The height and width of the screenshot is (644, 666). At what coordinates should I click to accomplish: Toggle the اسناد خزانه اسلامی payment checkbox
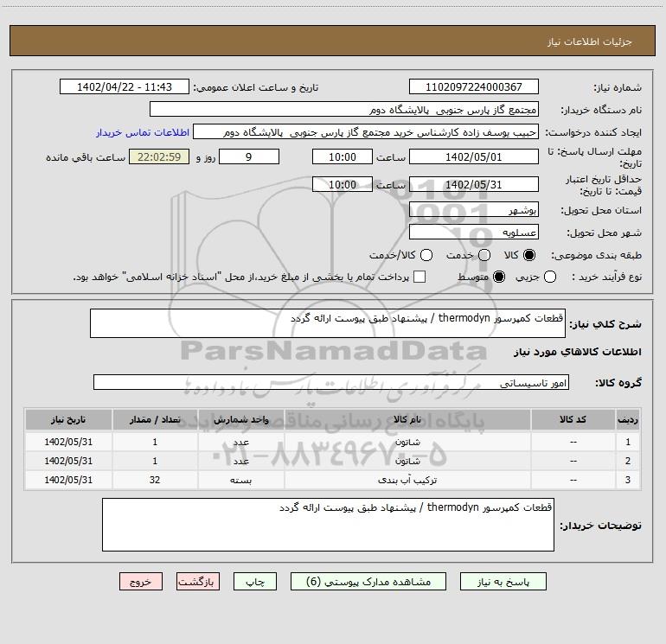pyautogui.click(x=419, y=277)
